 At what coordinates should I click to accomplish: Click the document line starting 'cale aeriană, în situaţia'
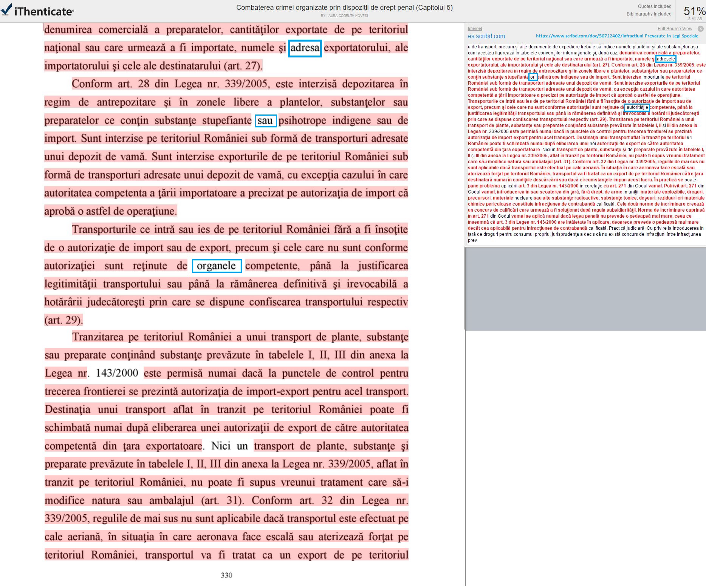pos(226,537)
